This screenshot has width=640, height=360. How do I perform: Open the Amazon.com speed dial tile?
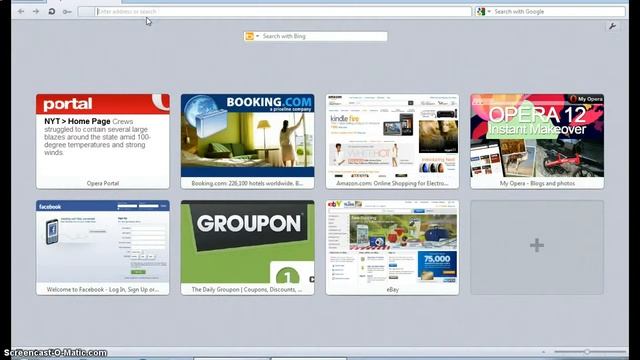click(x=392, y=141)
